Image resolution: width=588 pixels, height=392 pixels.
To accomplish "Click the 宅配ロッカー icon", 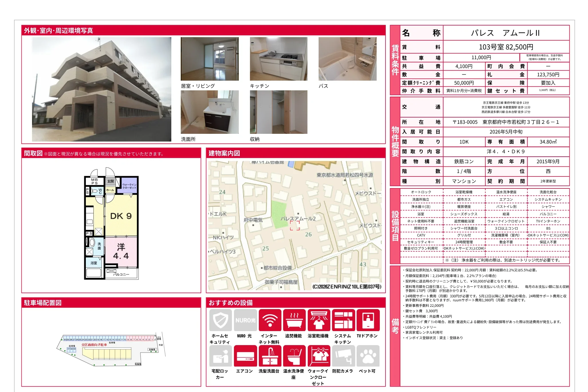I will 220,356.
